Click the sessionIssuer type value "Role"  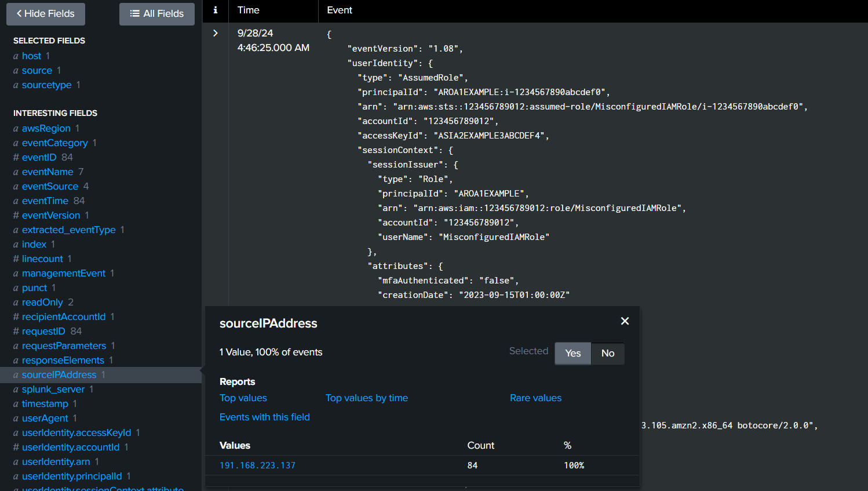point(433,179)
